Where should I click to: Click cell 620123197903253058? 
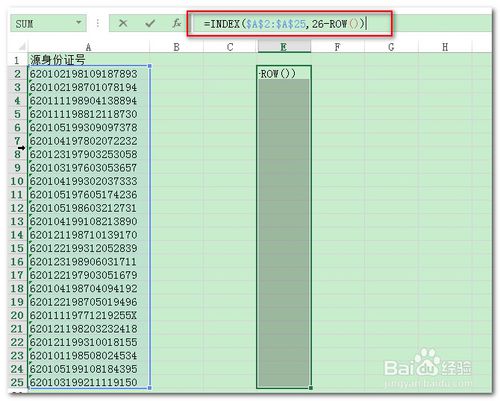click(x=89, y=154)
